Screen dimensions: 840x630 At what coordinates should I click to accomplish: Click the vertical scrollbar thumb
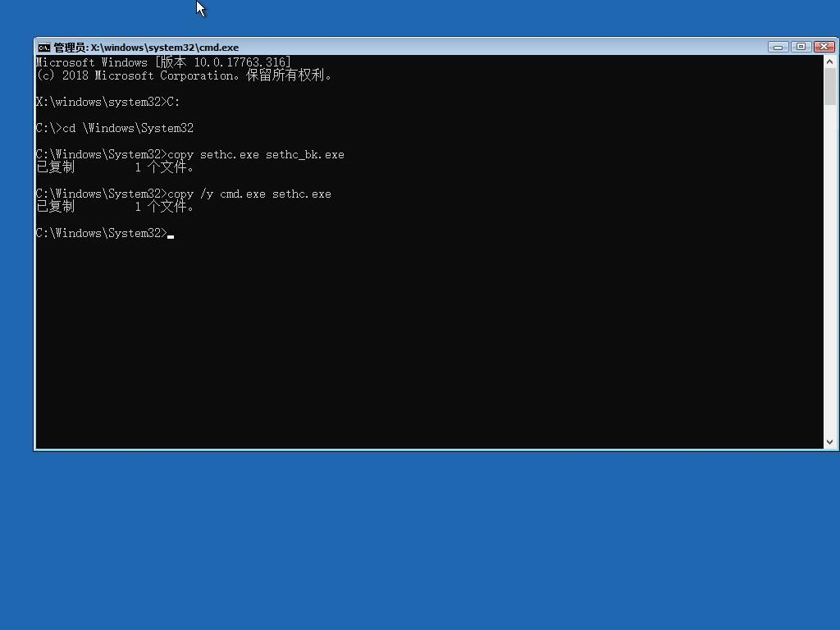click(830, 87)
